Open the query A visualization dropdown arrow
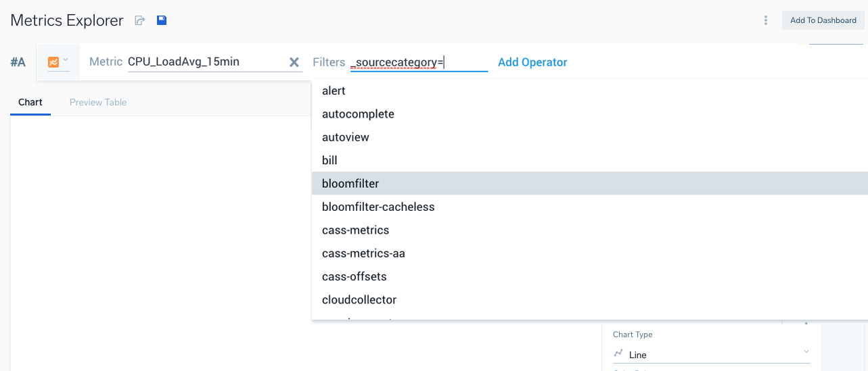The image size is (868, 371). (66, 60)
